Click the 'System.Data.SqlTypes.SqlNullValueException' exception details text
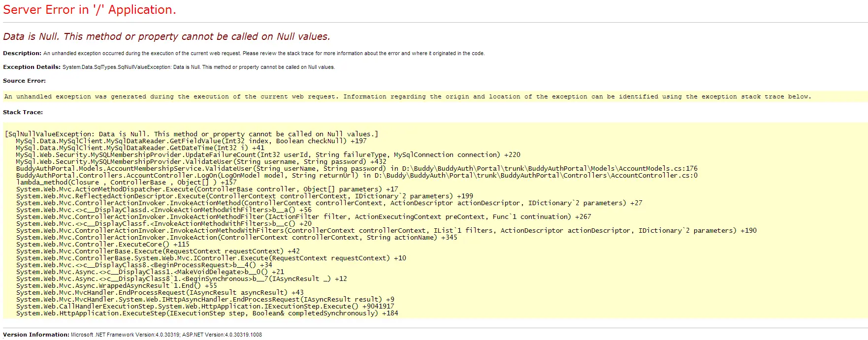 coord(116,67)
